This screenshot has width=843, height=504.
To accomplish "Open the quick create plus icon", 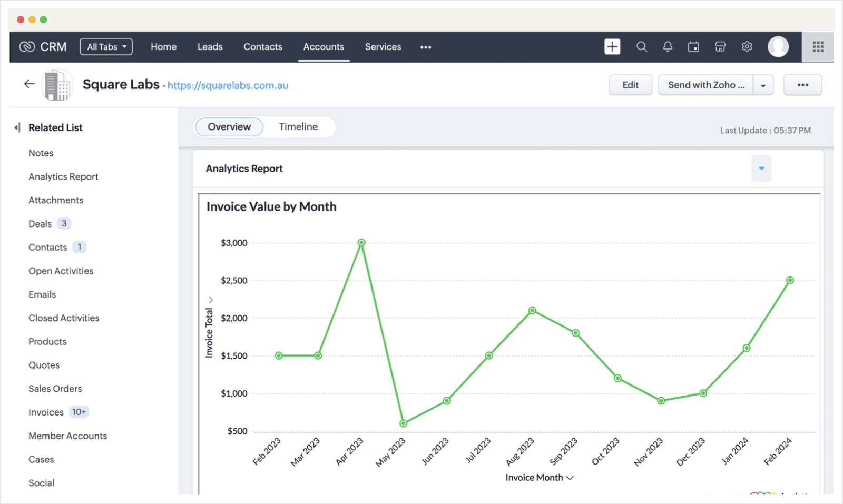I will pyautogui.click(x=612, y=46).
